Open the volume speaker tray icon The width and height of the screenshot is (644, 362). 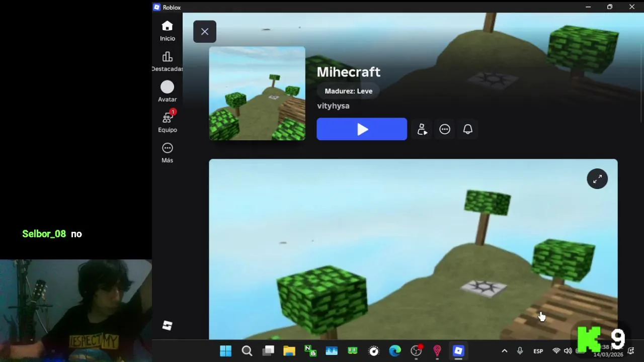568,351
